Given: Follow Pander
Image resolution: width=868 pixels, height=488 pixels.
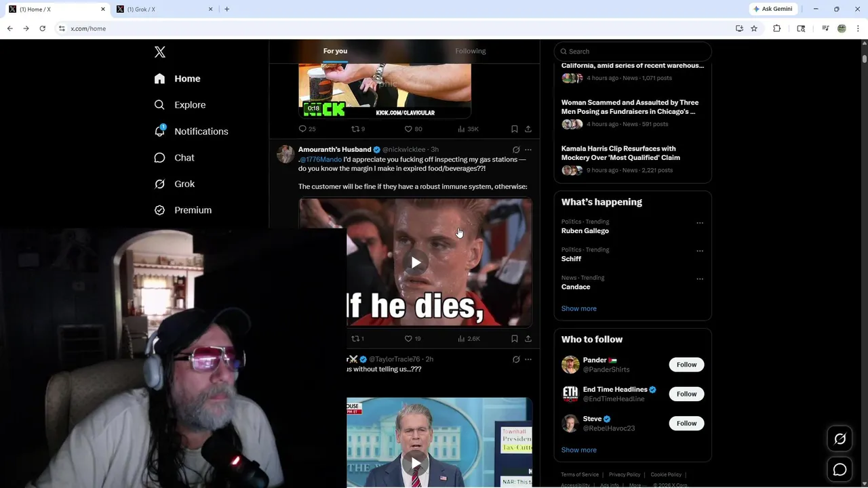Looking at the screenshot, I should (x=686, y=365).
